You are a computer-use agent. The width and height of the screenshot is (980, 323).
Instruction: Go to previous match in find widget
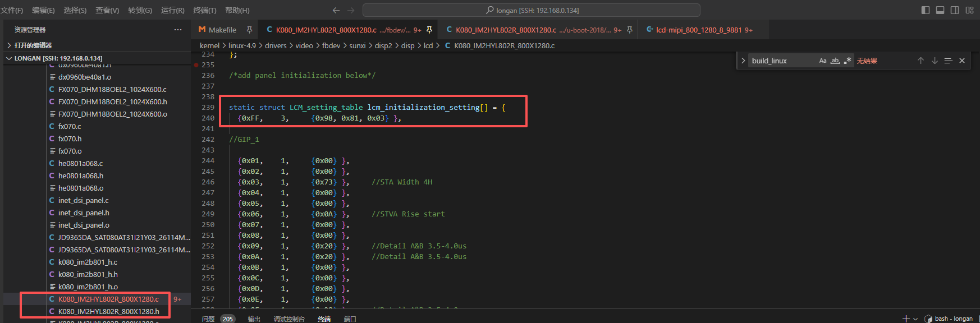(921, 61)
